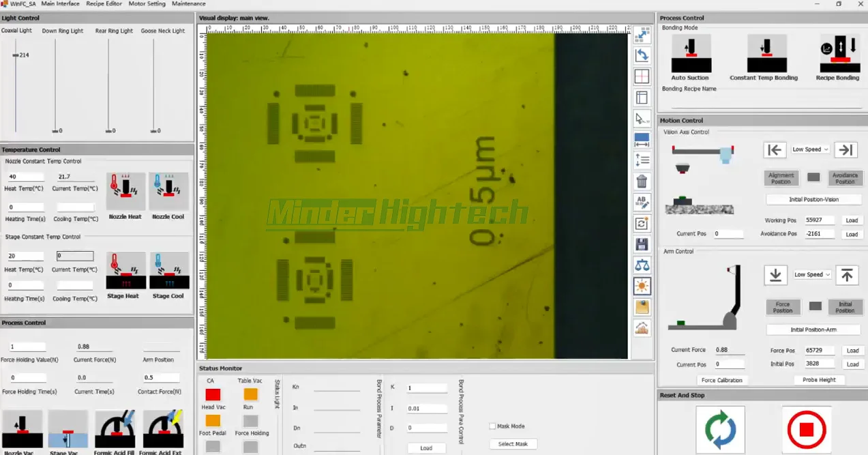868x455 pixels.
Task: Select Constant Temp Bonding mode
Action: tap(767, 53)
